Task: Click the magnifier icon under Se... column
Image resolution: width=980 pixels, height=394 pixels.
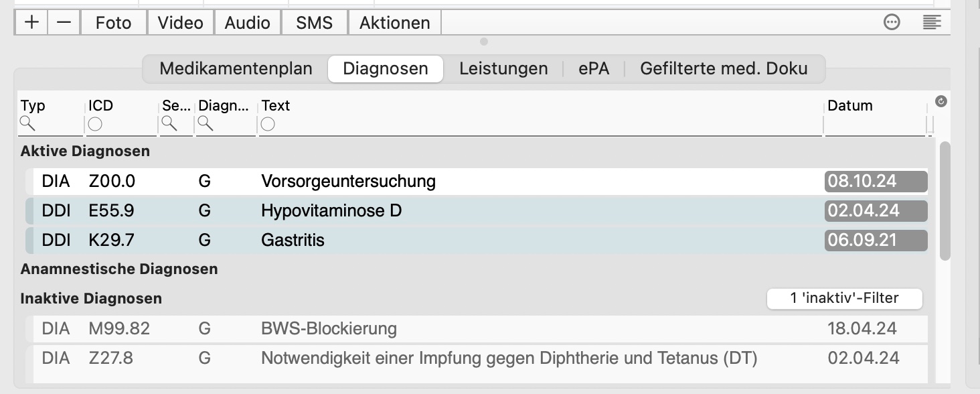Action: [169, 123]
